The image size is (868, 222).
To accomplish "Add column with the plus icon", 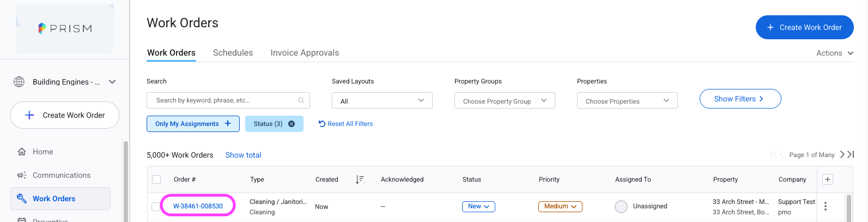I will [x=827, y=179].
